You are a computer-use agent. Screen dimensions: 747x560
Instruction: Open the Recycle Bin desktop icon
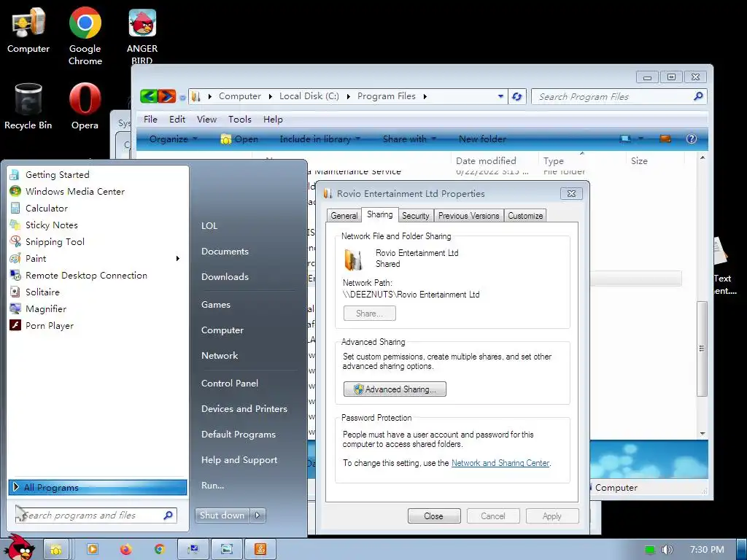[x=28, y=106]
